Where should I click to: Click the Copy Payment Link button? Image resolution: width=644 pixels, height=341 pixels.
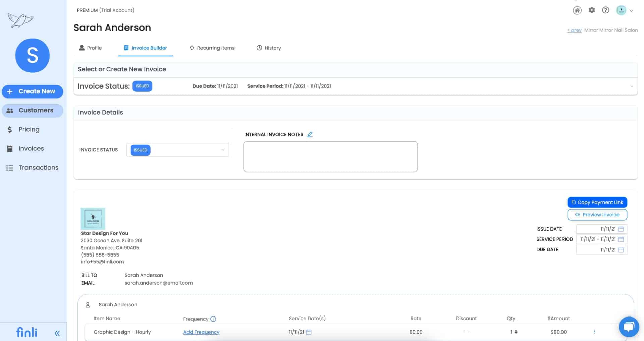coord(597,202)
